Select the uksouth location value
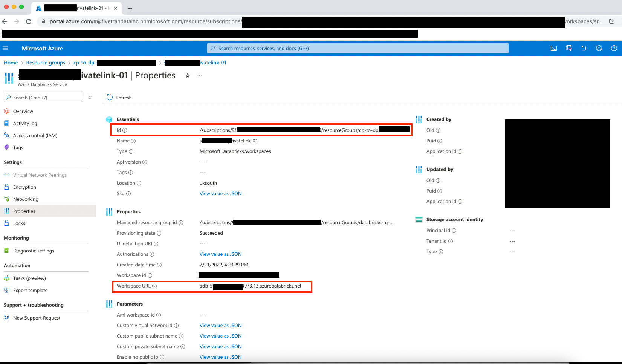Viewport: 622px width, 364px height. coord(208,183)
